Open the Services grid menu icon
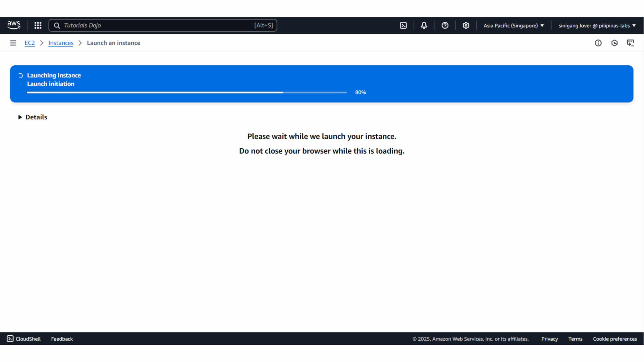Screen dimensions: 644x362 (x=38, y=25)
